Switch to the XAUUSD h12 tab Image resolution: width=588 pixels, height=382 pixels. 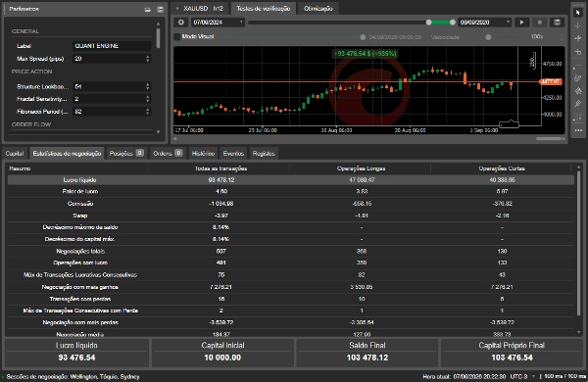tap(200, 8)
